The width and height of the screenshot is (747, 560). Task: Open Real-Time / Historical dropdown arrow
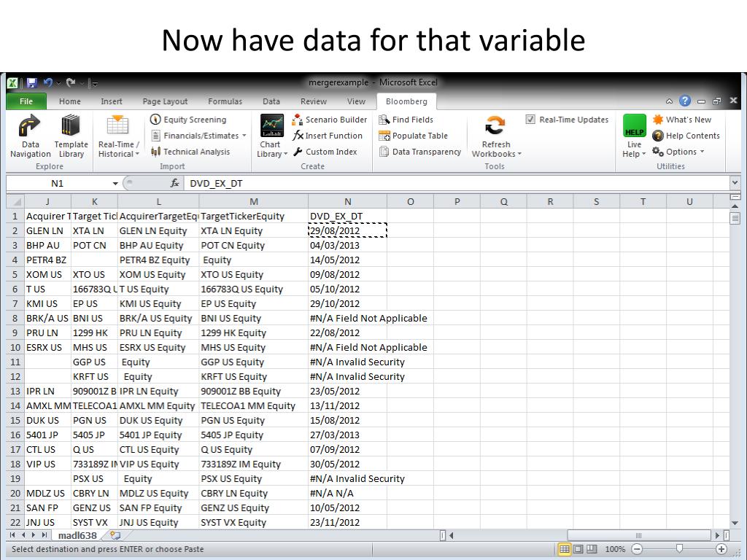(x=138, y=154)
